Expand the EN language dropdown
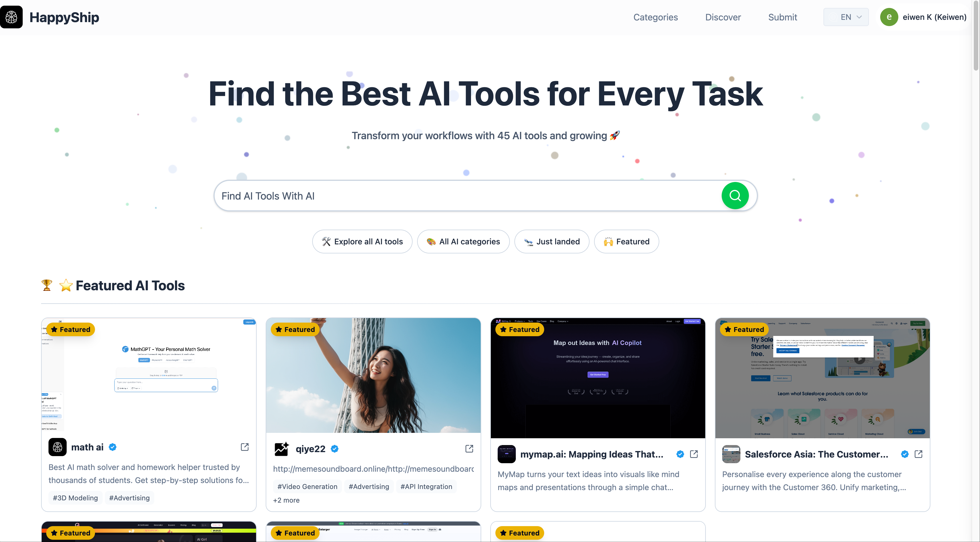Image resolution: width=980 pixels, height=542 pixels. click(845, 17)
